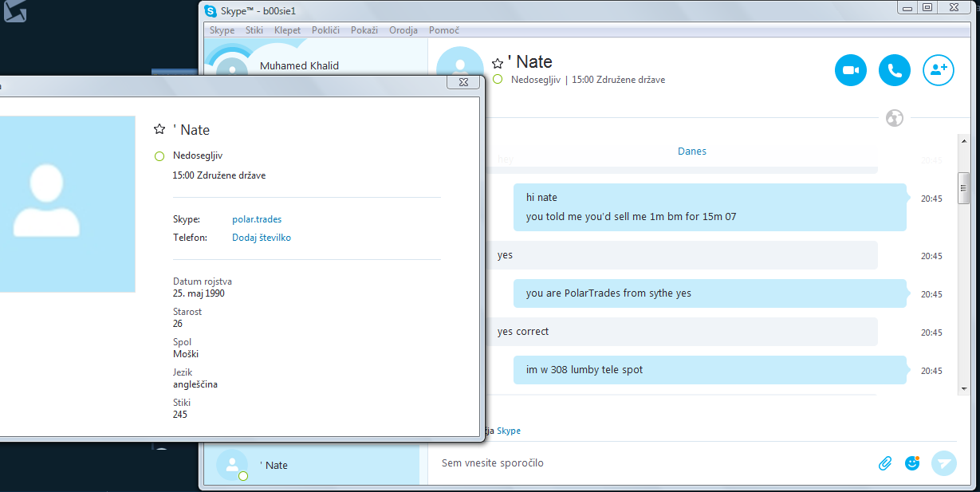This screenshot has height=492, width=980.
Task: Open the Pokliči menu
Action: 325,30
